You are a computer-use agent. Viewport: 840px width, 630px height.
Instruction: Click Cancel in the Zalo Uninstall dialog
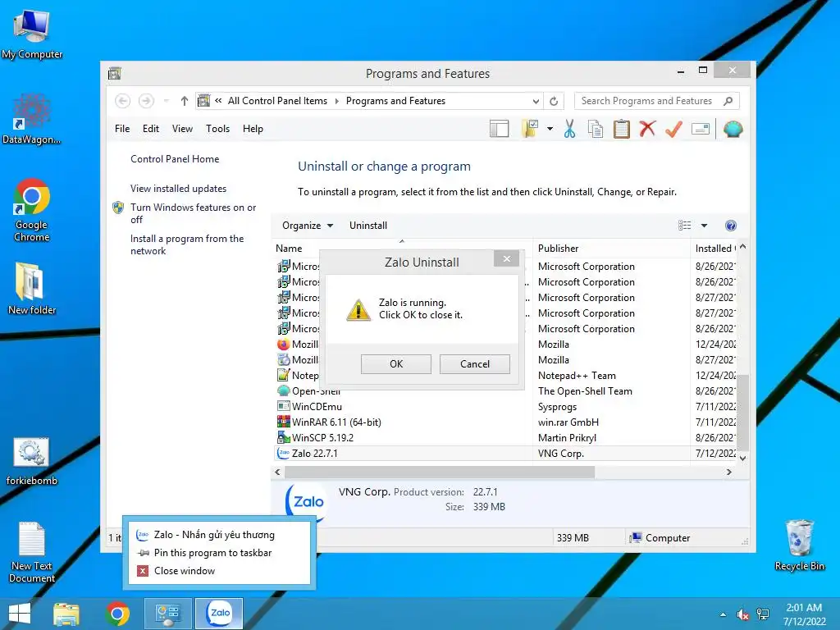click(475, 364)
